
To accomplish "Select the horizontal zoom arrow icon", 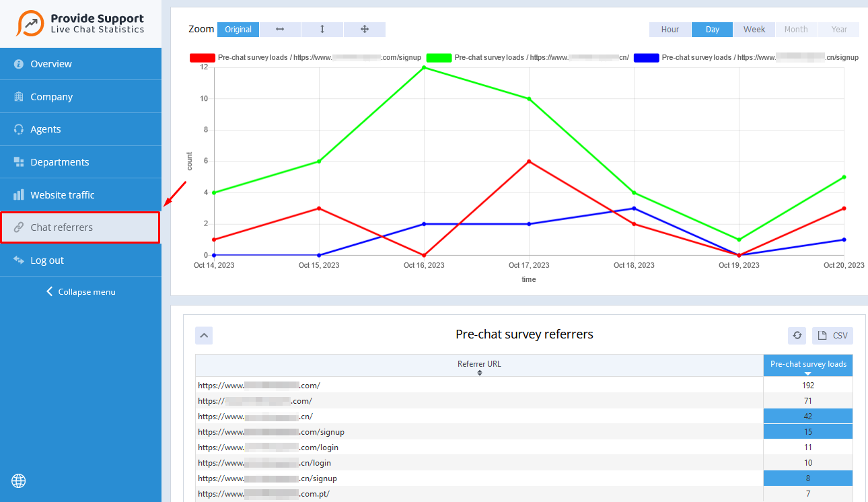I will coord(279,29).
